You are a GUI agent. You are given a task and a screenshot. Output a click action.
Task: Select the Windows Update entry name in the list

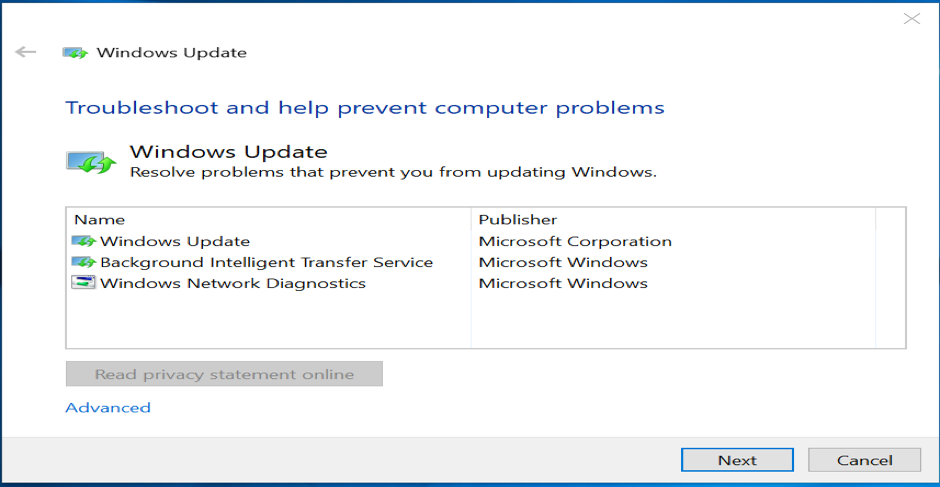pyautogui.click(x=175, y=241)
